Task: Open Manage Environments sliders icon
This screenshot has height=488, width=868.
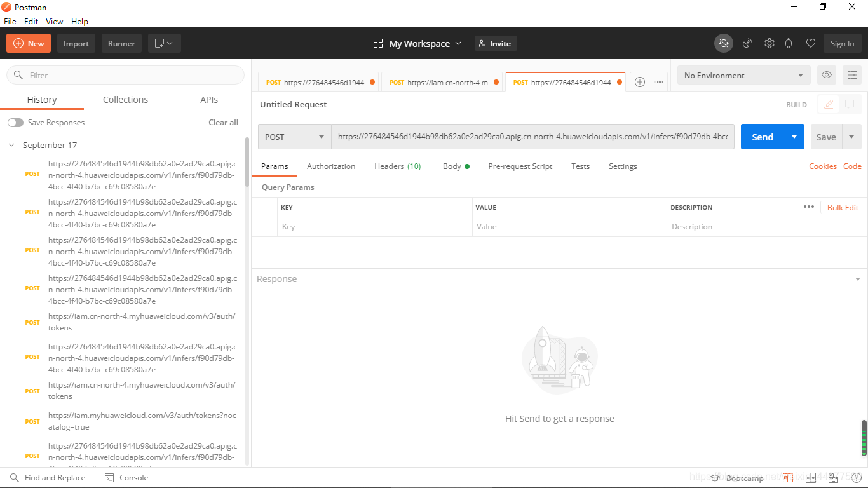Action: coord(852,75)
